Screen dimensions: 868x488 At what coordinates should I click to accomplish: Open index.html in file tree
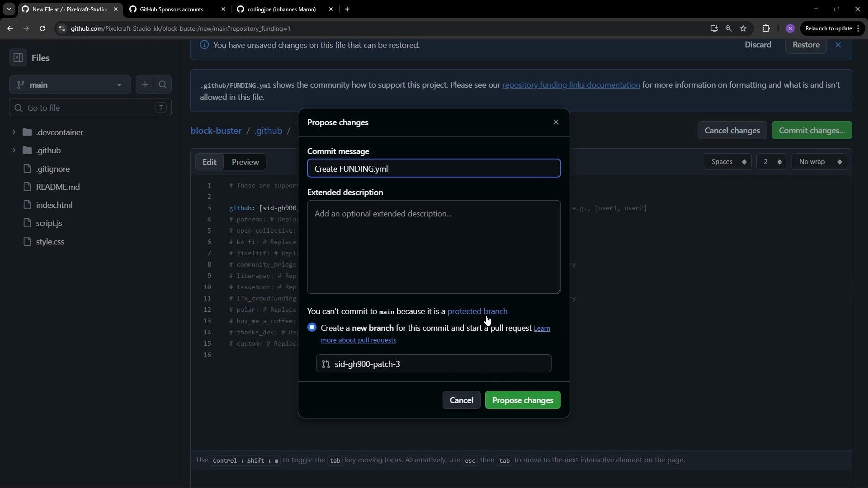[54, 205]
